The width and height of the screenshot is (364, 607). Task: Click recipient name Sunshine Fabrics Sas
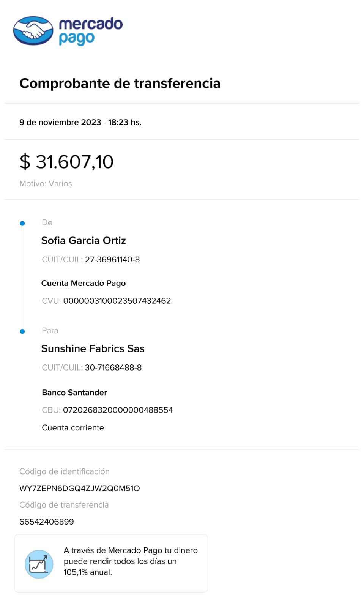tap(93, 349)
